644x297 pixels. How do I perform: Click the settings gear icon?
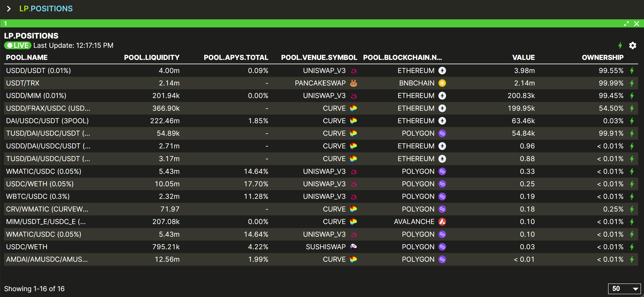[633, 46]
